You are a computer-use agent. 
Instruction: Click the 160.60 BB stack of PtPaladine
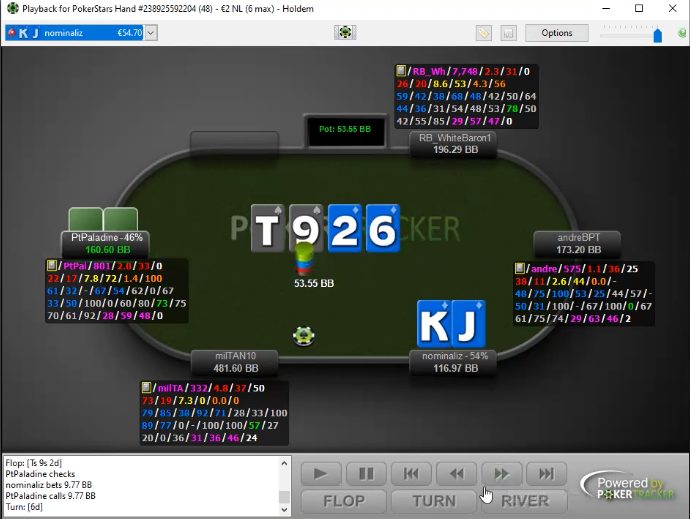(x=107, y=250)
